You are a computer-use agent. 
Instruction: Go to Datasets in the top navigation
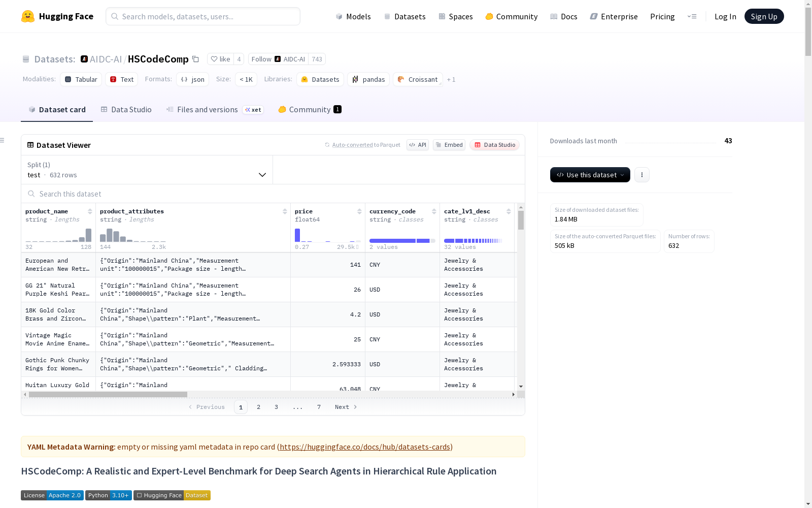point(404,16)
